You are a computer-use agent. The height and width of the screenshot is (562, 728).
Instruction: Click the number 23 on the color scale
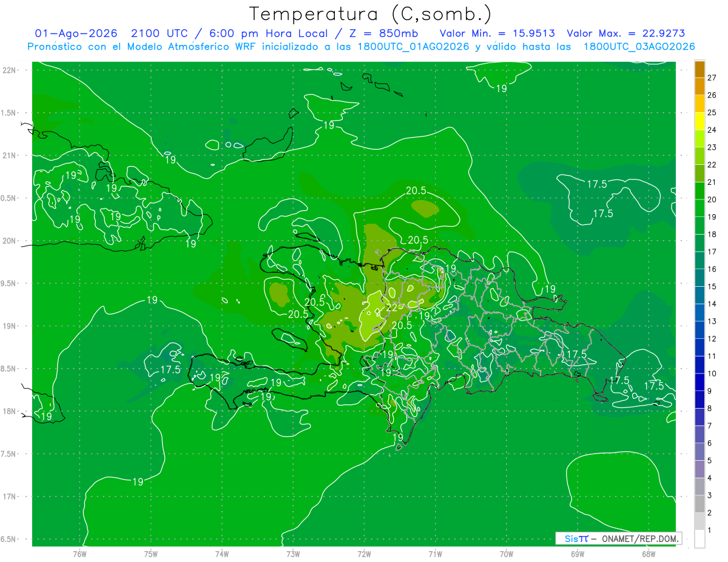point(712,147)
